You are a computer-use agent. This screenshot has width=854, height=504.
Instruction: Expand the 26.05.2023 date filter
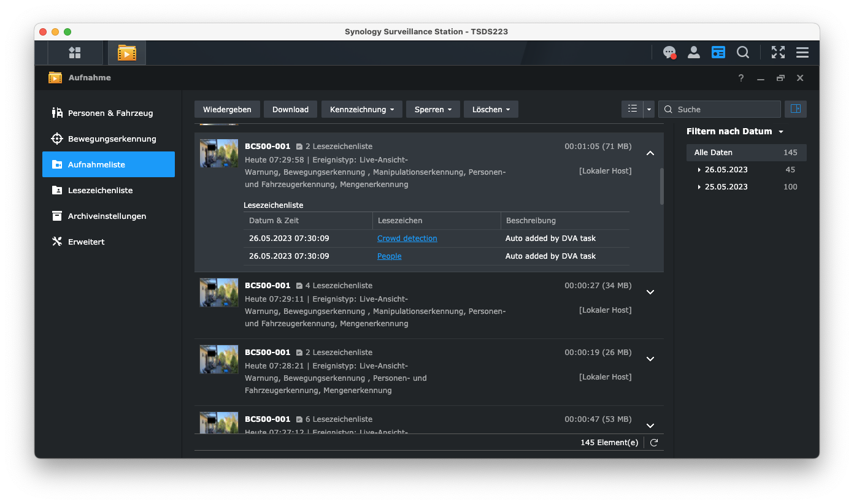(699, 170)
